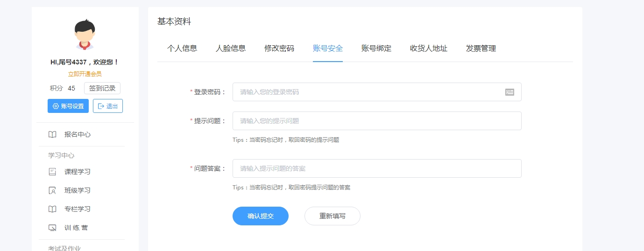Switch to the 人脸信息 tab
This screenshot has height=251, width=644.
(x=231, y=48)
